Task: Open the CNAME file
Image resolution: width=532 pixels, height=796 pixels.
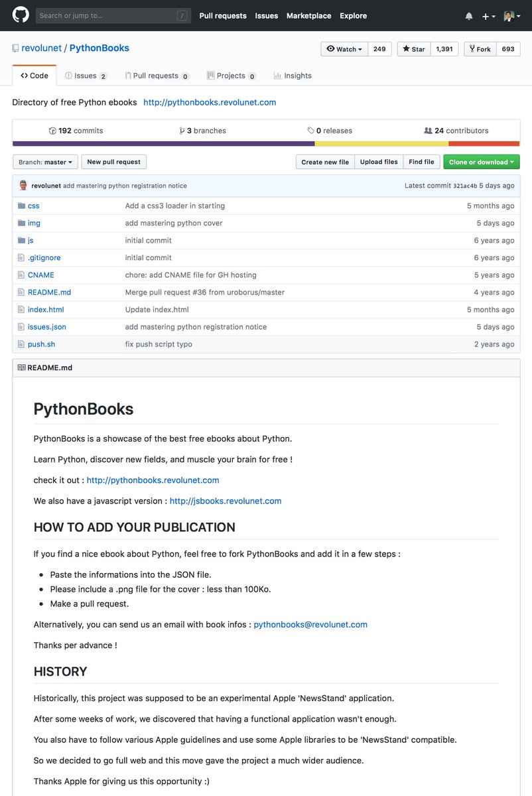Action: tap(41, 275)
